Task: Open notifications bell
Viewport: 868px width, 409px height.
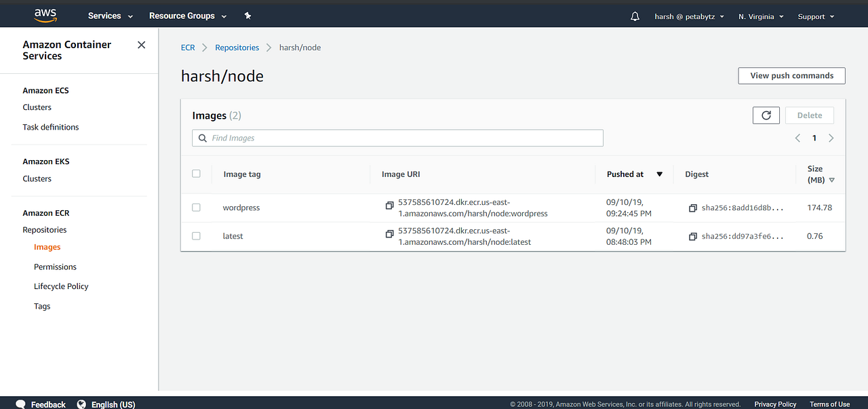Action: point(635,16)
